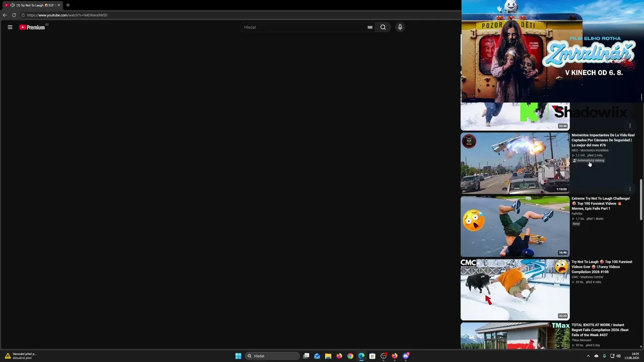Click the taskbar Hledat search box
This screenshot has width=644, height=362.
272,356
